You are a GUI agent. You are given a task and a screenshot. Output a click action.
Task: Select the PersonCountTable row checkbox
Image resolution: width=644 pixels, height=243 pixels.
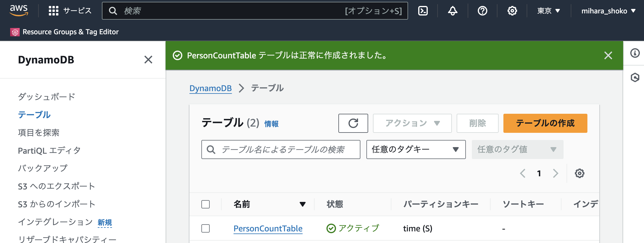point(206,228)
